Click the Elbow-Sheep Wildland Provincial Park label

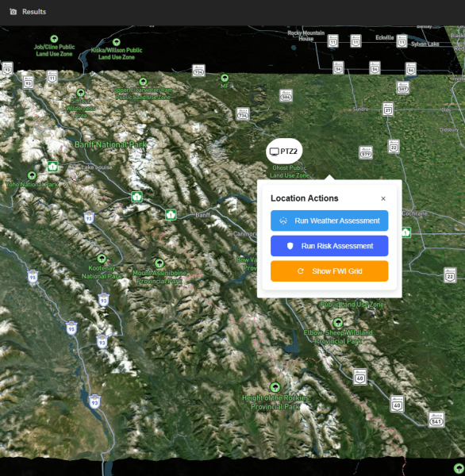[x=338, y=337]
